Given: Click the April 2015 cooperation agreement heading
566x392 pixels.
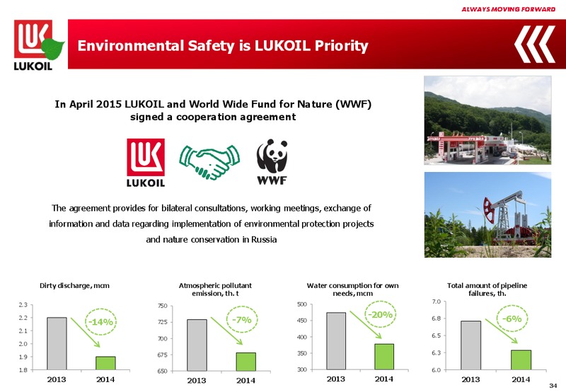Looking at the screenshot, I should 213,110.
